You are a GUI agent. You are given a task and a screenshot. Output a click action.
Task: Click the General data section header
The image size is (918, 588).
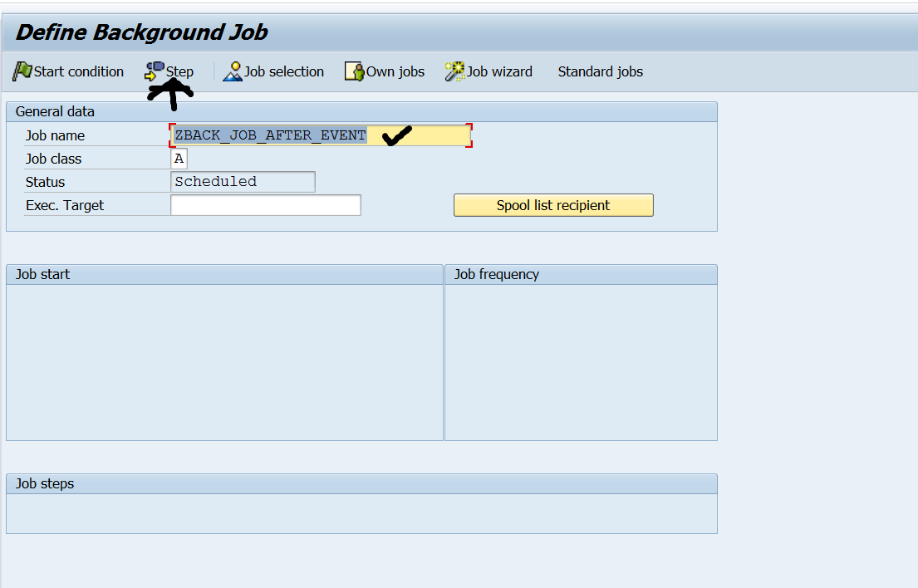pyautogui.click(x=361, y=112)
